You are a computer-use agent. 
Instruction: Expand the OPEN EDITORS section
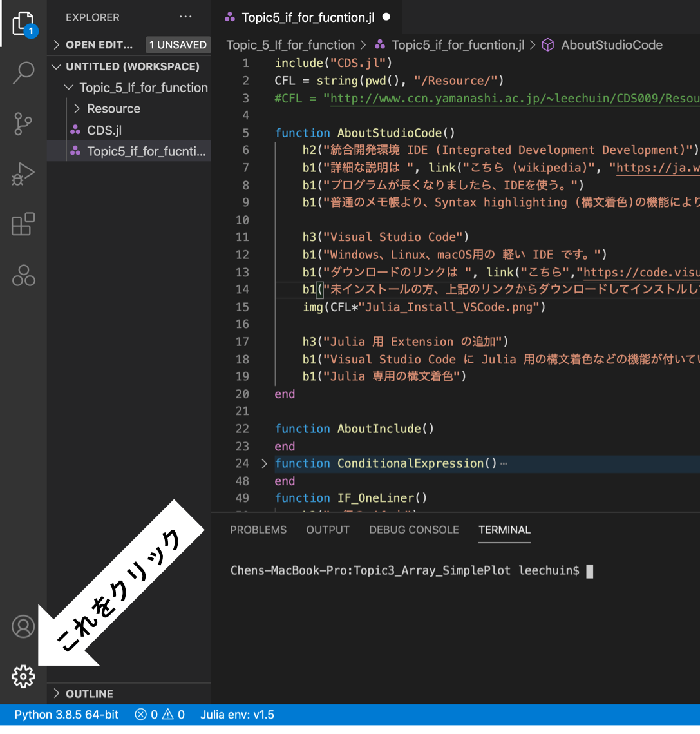57,45
